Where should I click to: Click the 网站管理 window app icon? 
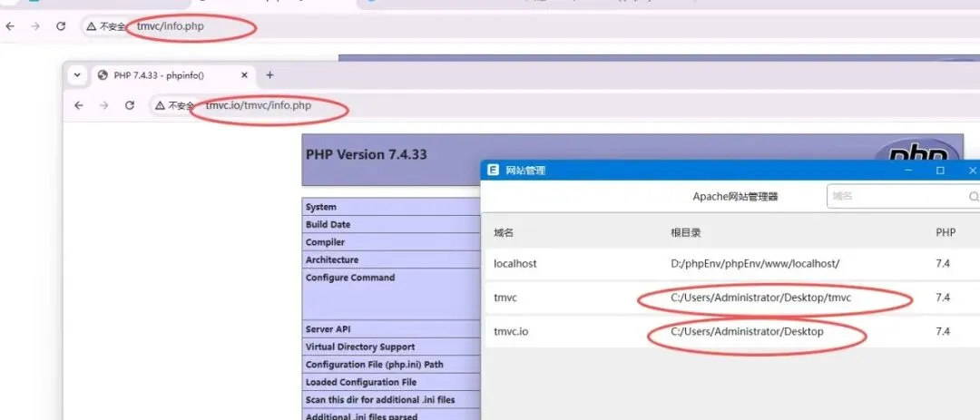[493, 170]
